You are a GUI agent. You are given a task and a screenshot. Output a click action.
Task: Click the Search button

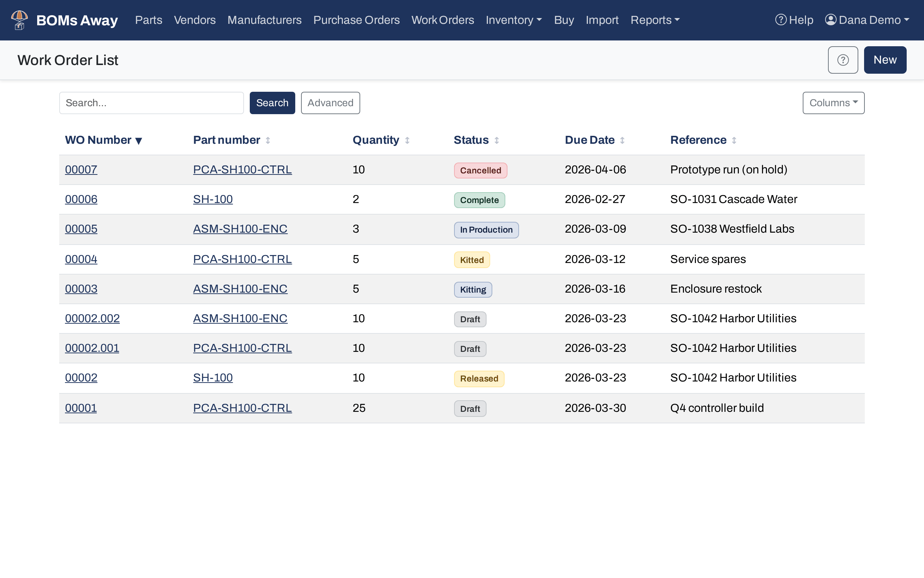tap(272, 103)
